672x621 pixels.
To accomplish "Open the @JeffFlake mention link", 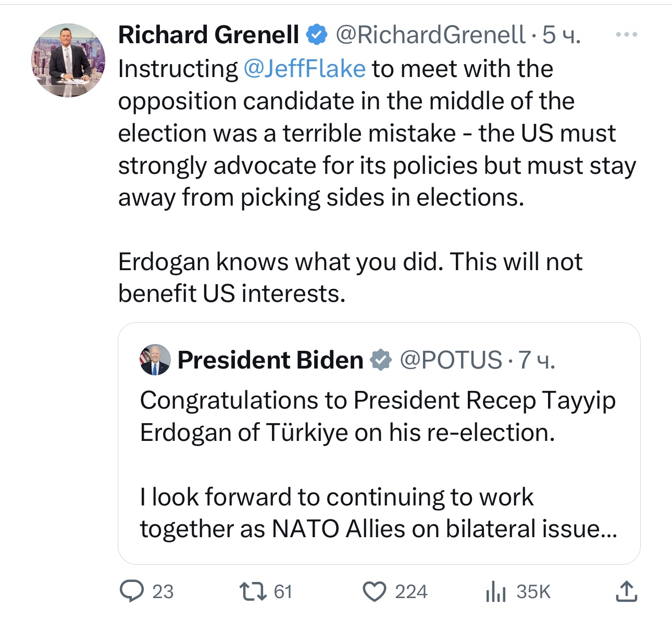I will (305, 69).
